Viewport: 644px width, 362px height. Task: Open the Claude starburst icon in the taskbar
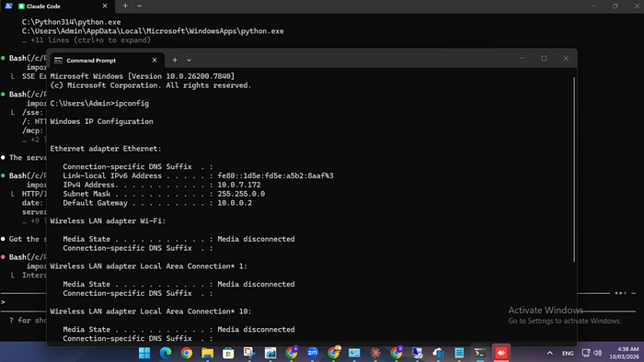375,353
